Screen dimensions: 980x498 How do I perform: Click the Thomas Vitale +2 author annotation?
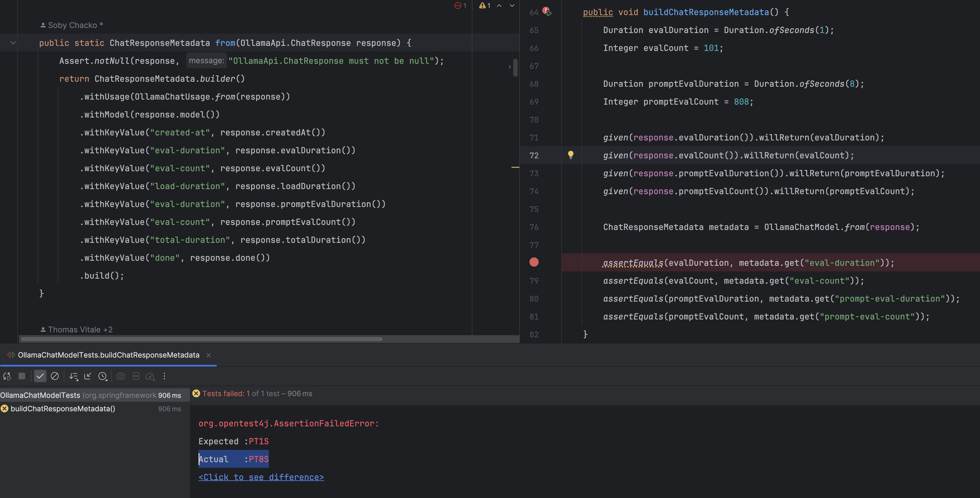pos(77,330)
